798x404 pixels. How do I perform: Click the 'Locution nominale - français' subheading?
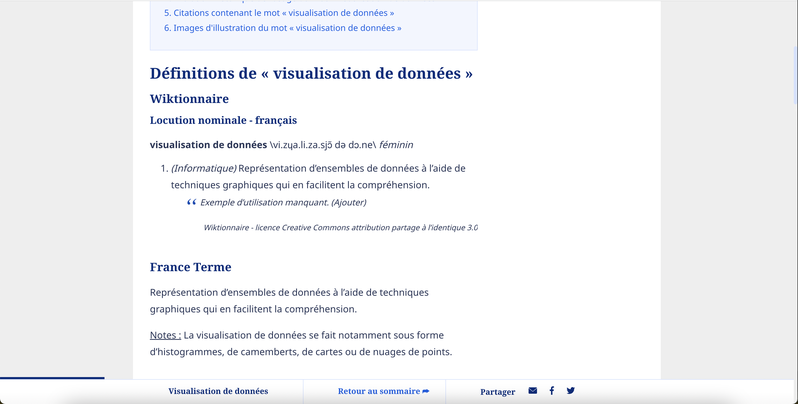[223, 120]
